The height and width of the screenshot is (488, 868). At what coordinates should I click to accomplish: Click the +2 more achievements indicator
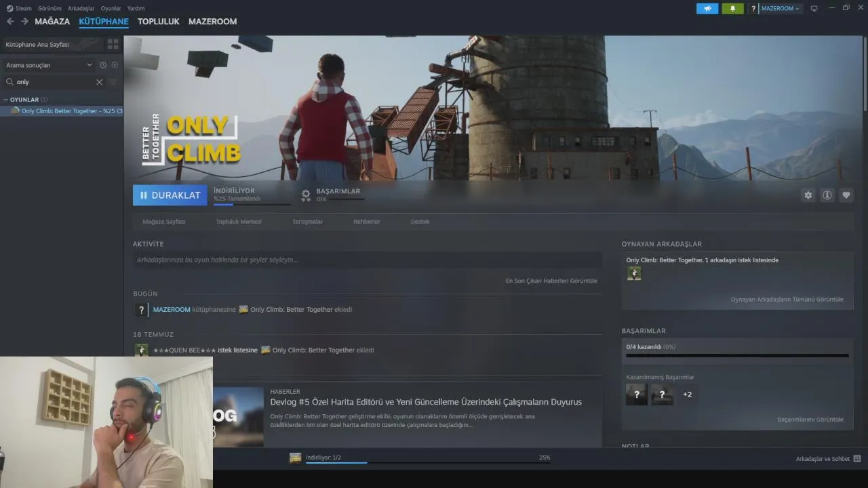click(x=687, y=394)
